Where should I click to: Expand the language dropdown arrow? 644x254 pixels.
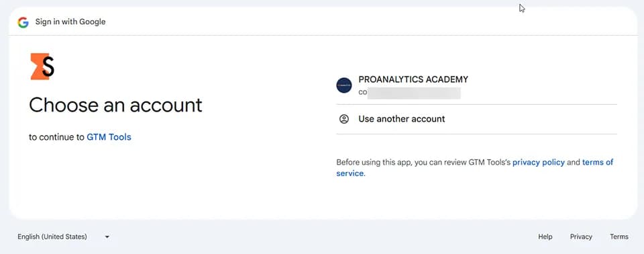pos(107,237)
